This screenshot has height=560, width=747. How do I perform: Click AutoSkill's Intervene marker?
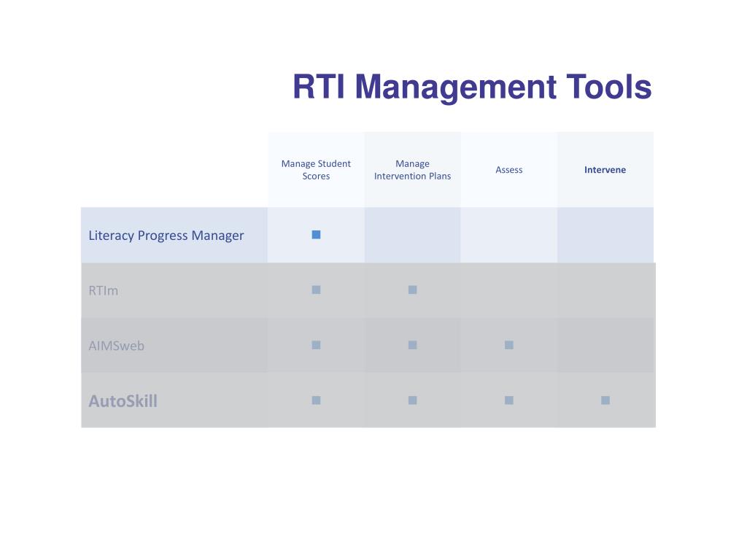605,400
